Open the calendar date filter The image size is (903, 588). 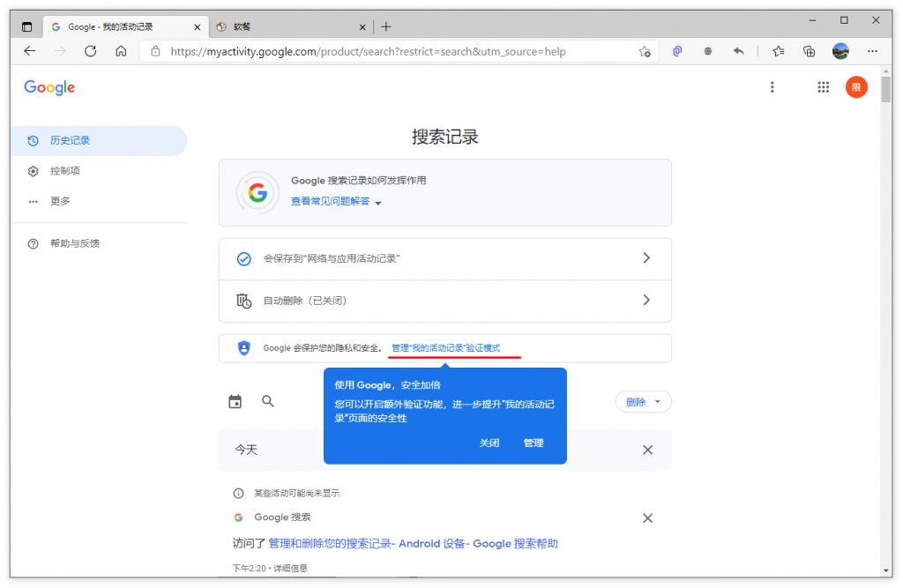(x=235, y=401)
